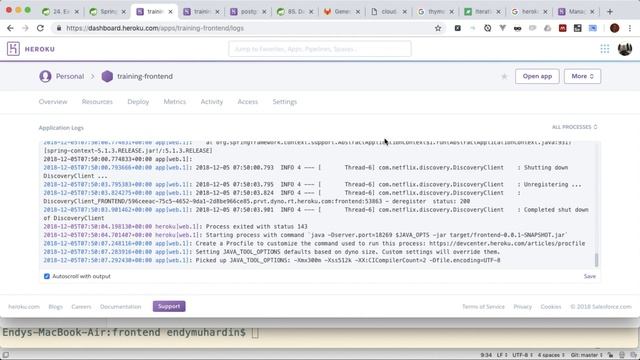Click the lock icon in IDE status bar
The width and height of the screenshot is (640, 360).
[x=610, y=355]
